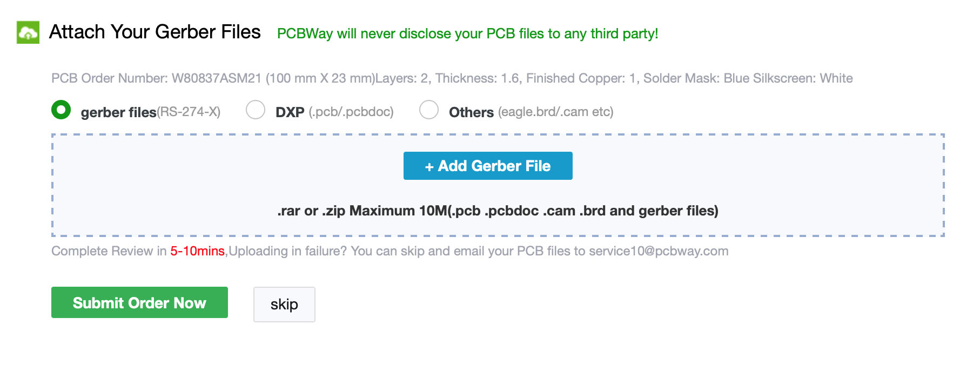Select the Others radio button option
980x365 pixels.
coord(429,110)
